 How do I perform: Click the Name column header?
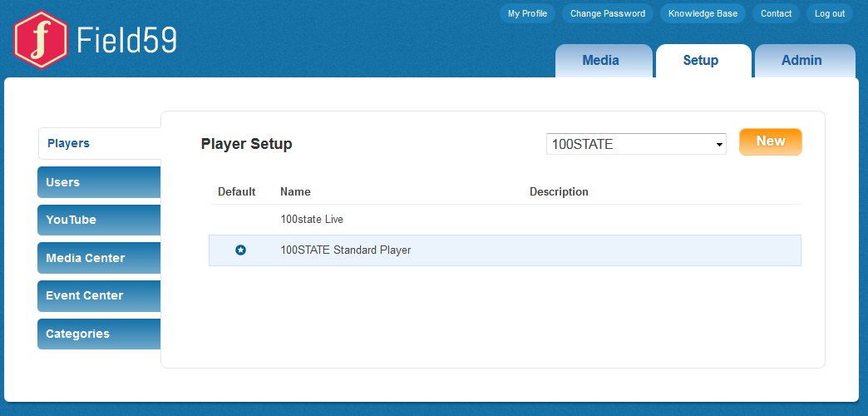tap(295, 192)
